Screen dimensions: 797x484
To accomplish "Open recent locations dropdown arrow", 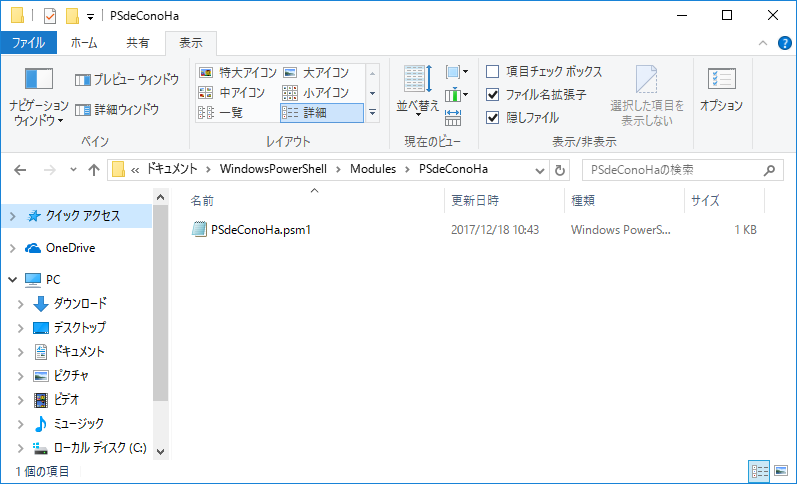I will [x=73, y=170].
